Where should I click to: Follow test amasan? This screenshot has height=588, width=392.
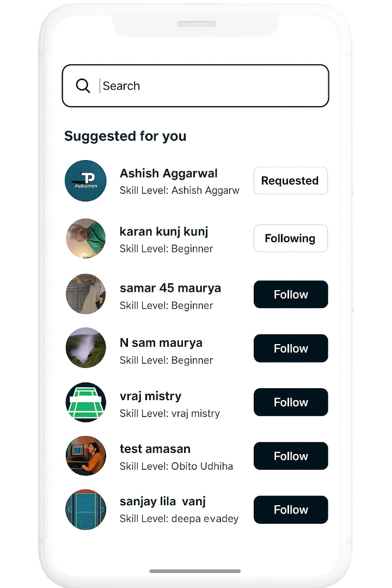coord(291,456)
